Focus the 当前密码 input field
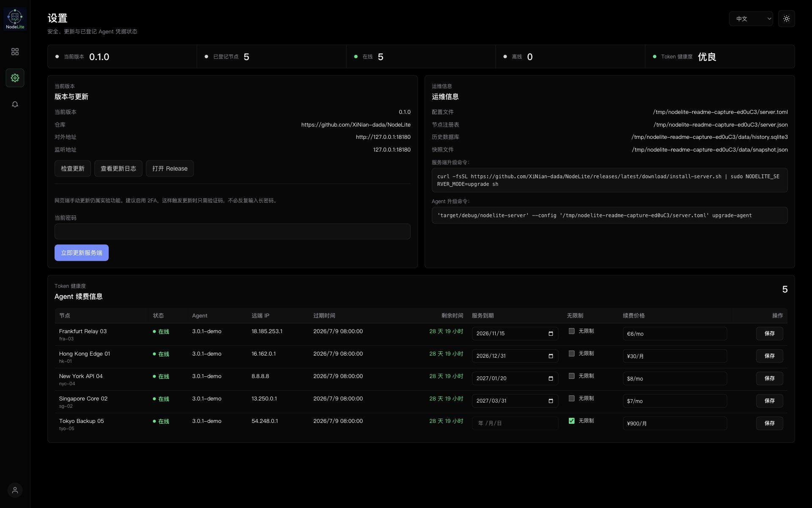The image size is (812, 508). point(232,232)
